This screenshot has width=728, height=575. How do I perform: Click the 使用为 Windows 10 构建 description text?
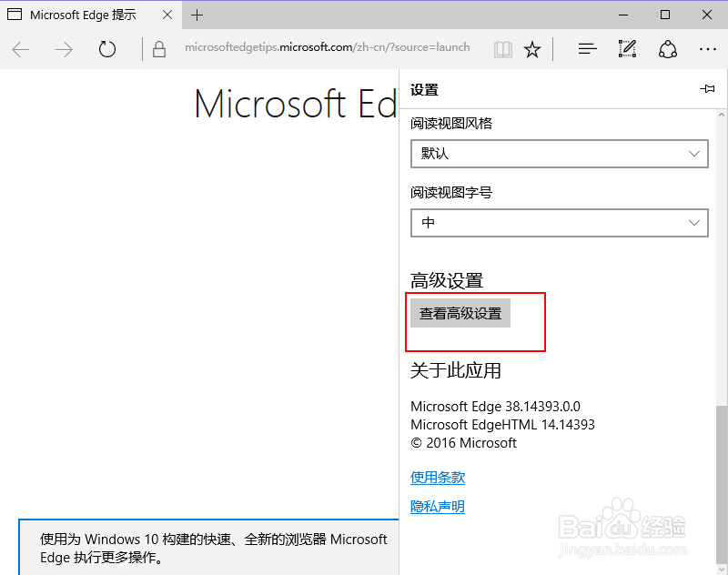pyautogui.click(x=213, y=548)
